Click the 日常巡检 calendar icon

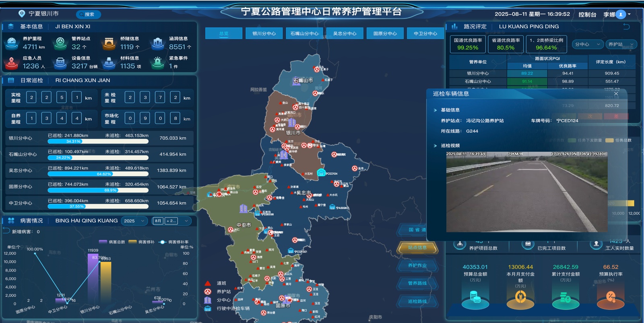point(11,80)
